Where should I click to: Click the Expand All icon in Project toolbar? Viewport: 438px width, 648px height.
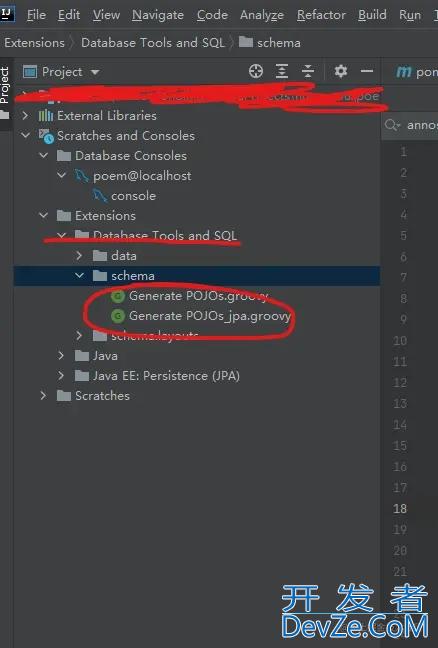[x=282, y=71]
